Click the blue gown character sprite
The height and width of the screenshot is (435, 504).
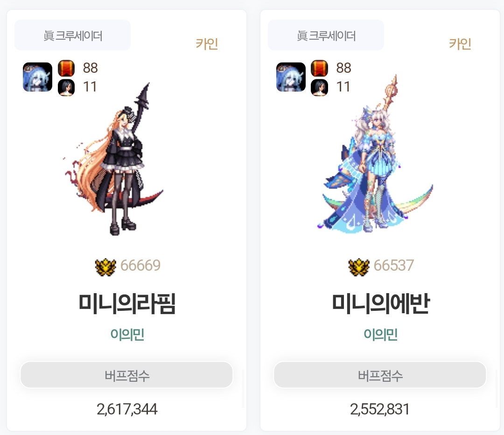pyautogui.click(x=375, y=154)
